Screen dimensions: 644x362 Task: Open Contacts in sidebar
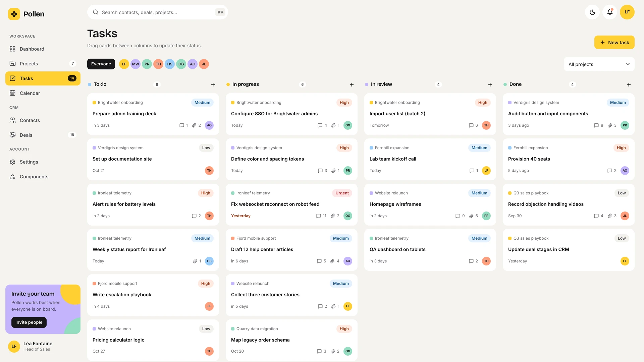pyautogui.click(x=43, y=120)
